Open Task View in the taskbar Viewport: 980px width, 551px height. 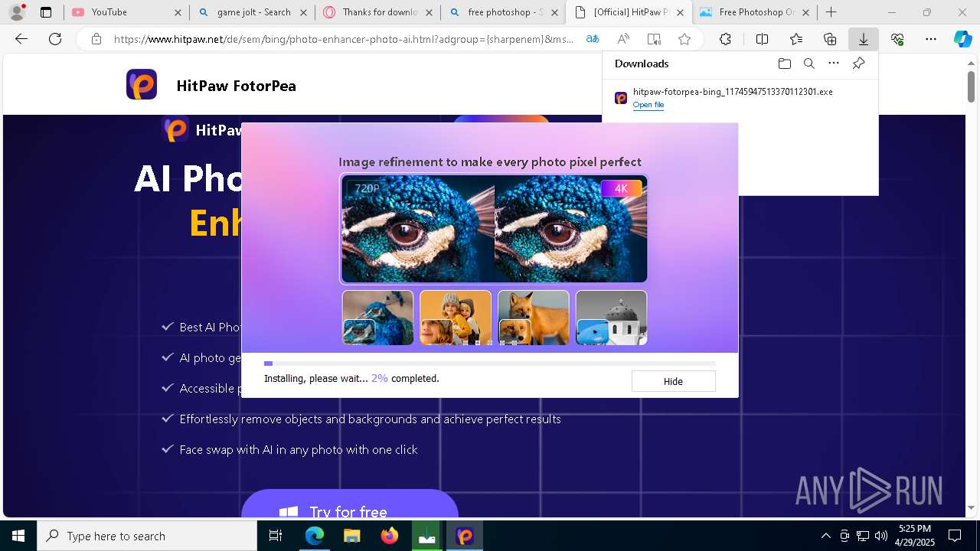276,536
